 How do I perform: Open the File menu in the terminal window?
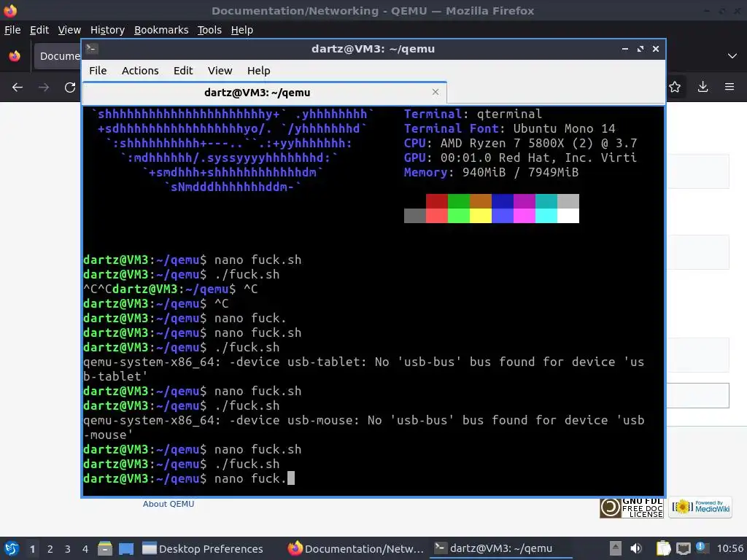pos(98,71)
